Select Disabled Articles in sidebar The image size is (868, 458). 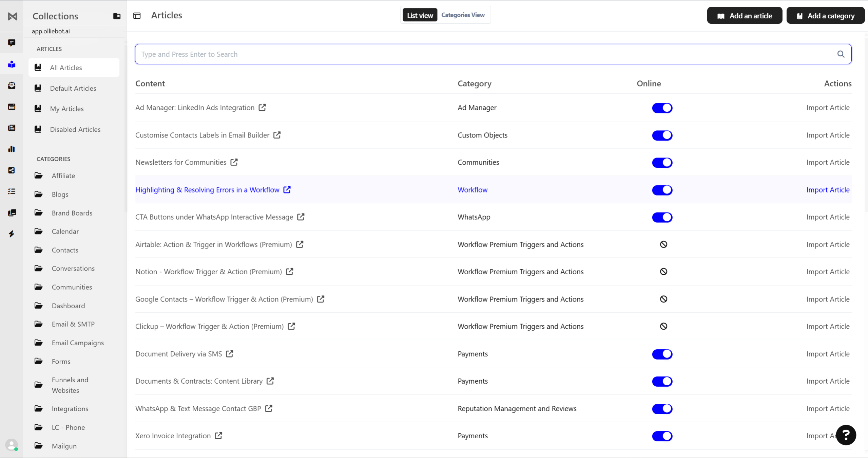[x=75, y=129]
